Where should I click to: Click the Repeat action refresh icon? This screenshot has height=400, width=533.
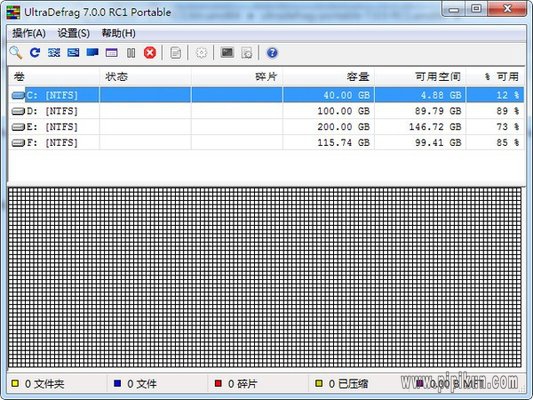coord(35,53)
